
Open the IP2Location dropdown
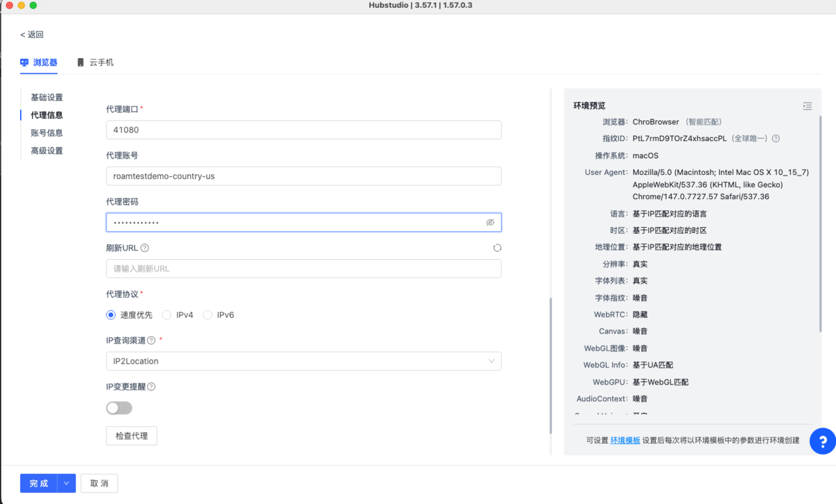click(x=304, y=361)
